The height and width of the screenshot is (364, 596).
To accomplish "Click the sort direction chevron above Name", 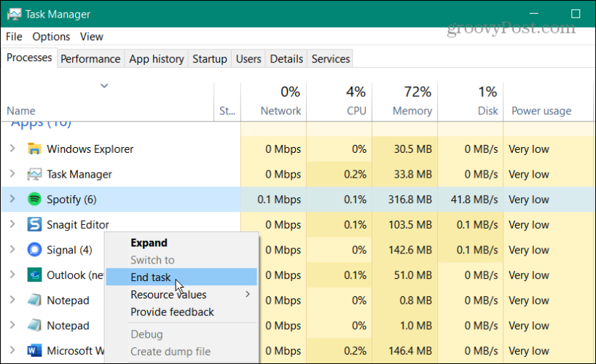I will [x=104, y=86].
